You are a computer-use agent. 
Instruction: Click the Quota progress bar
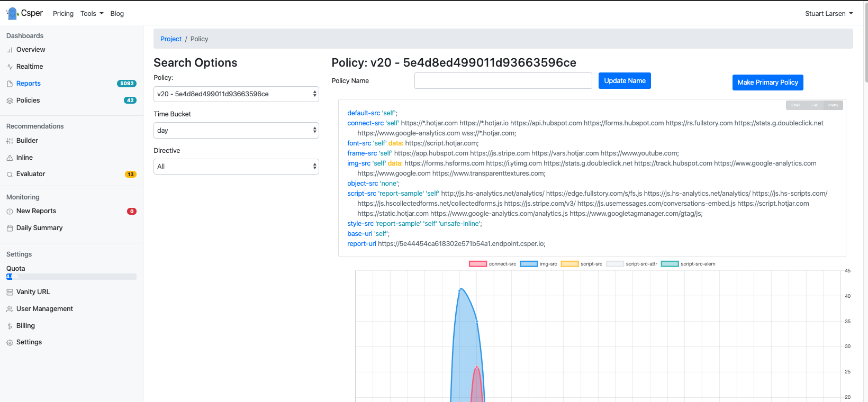pos(71,277)
